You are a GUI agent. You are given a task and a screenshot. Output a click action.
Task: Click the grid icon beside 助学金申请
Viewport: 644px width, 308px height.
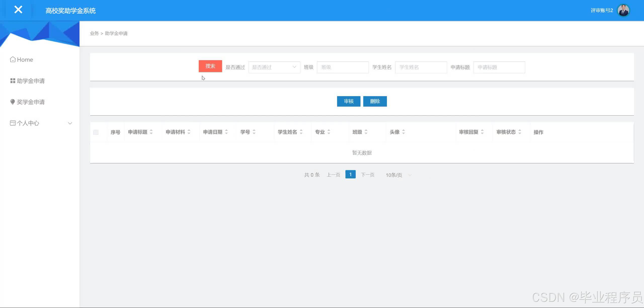point(13,81)
